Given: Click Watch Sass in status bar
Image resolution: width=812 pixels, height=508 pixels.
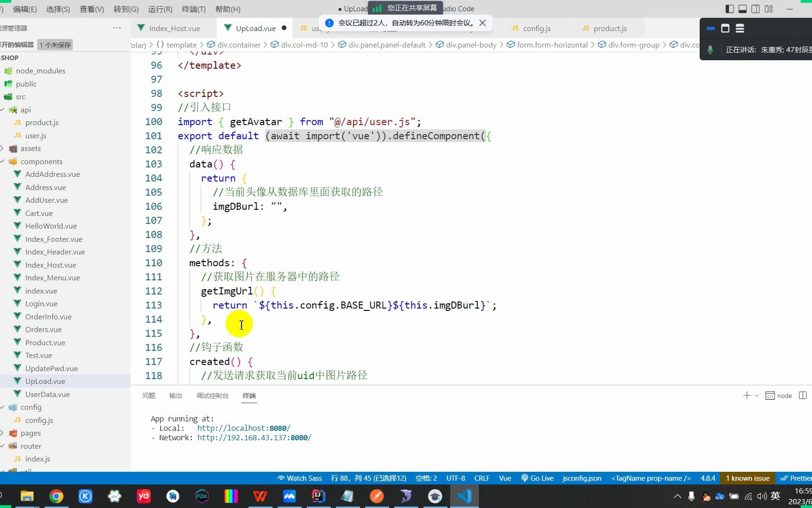Looking at the screenshot, I should 300,478.
